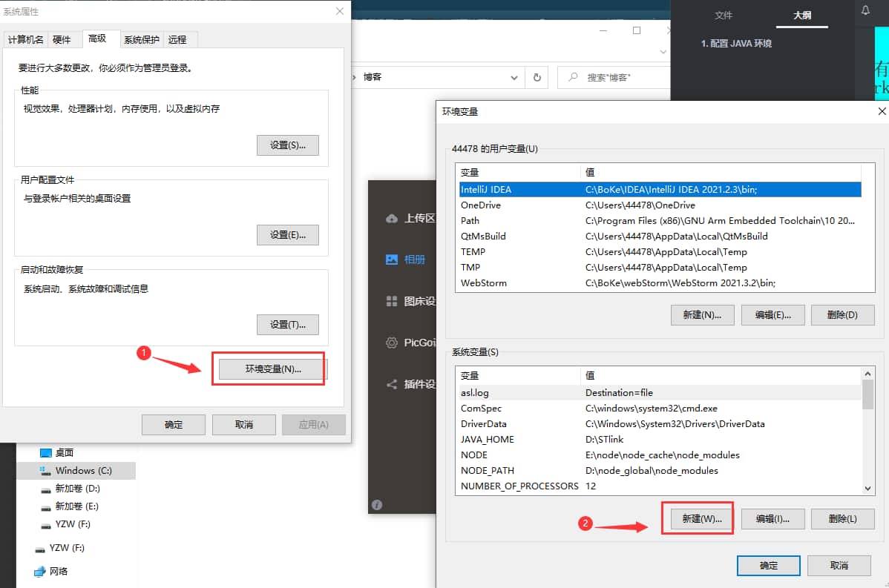
Task: Select the album picture icon in PicGo sidebar
Action: 392,260
